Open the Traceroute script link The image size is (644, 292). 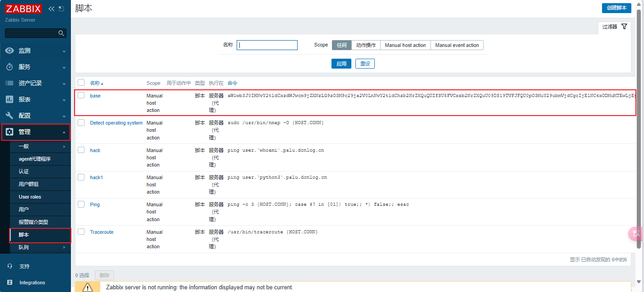click(102, 232)
